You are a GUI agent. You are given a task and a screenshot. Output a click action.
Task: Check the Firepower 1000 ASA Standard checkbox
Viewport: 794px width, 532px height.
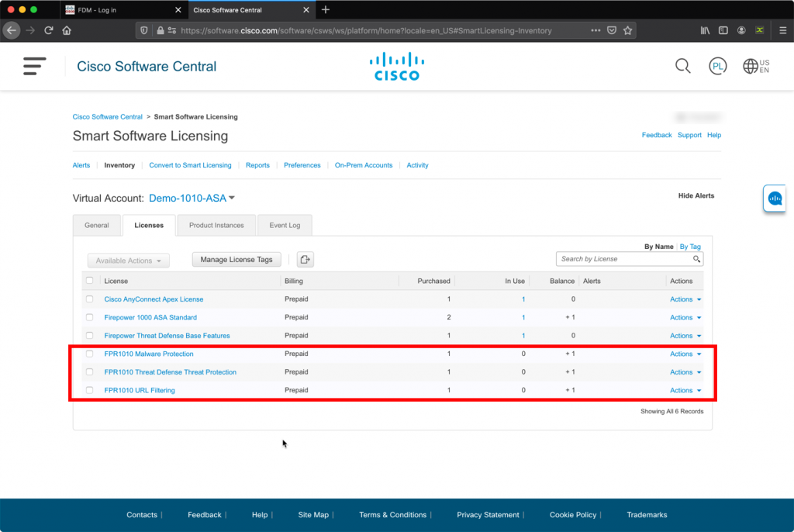[89, 317]
